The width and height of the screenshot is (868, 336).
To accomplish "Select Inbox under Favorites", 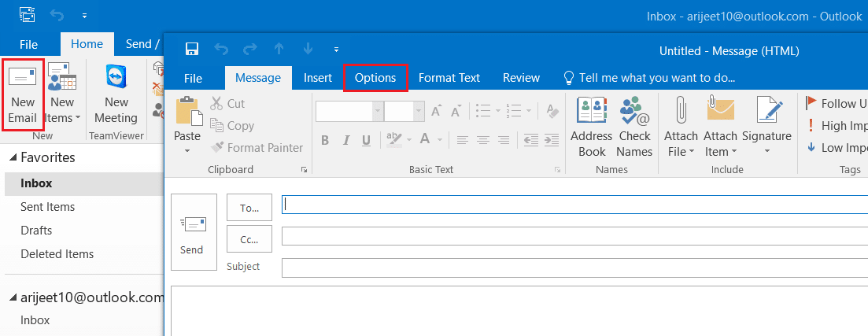I will click(84, 183).
